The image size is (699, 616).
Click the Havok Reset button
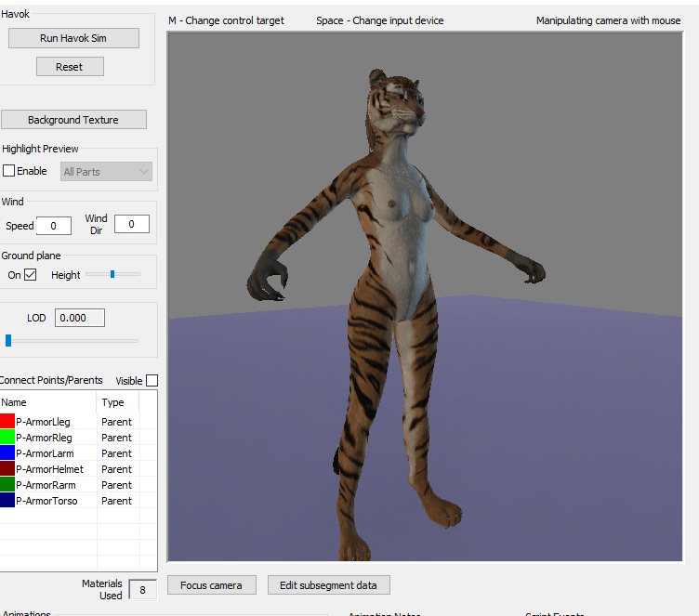(70, 67)
